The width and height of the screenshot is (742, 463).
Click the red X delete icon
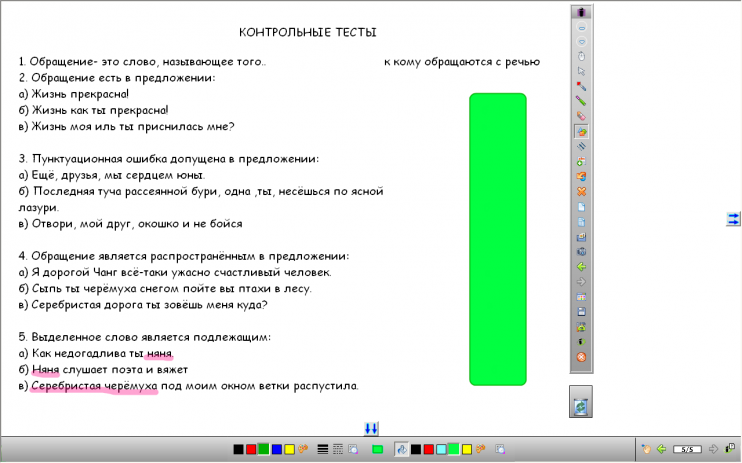[581, 191]
